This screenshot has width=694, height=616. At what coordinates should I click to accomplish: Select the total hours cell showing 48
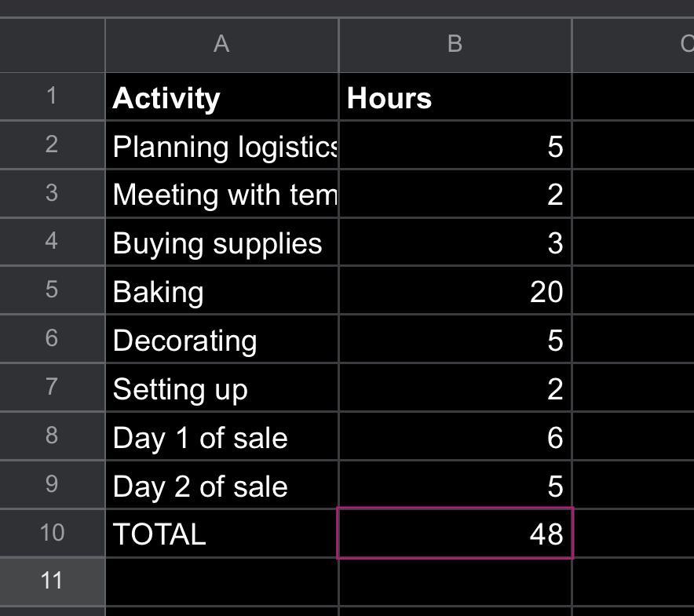[455, 534]
